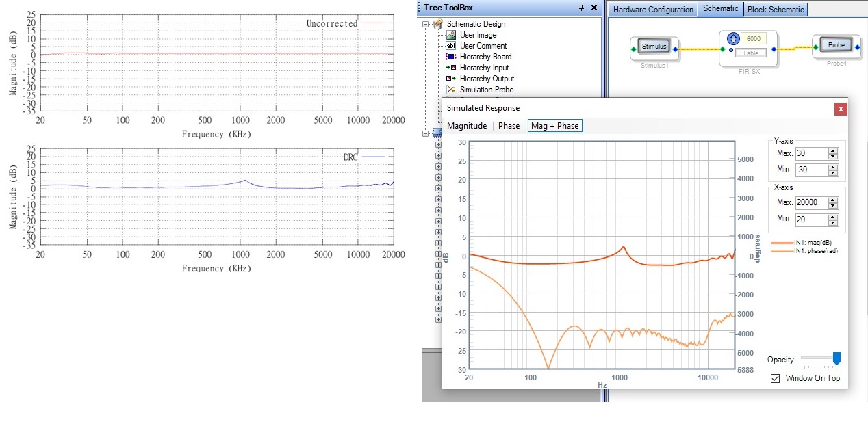Open the Block Schematic tab

776,10
